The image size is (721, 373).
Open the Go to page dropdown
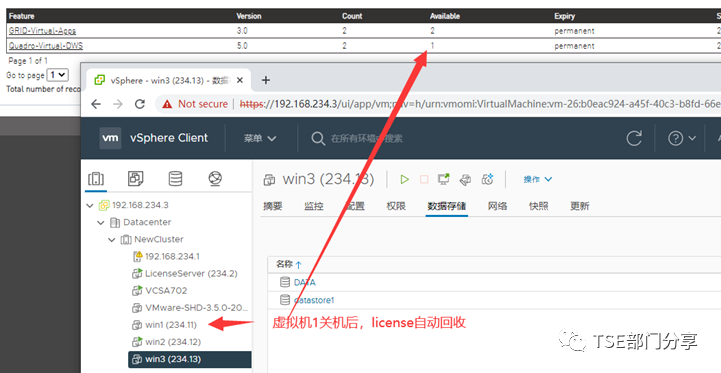[x=58, y=75]
